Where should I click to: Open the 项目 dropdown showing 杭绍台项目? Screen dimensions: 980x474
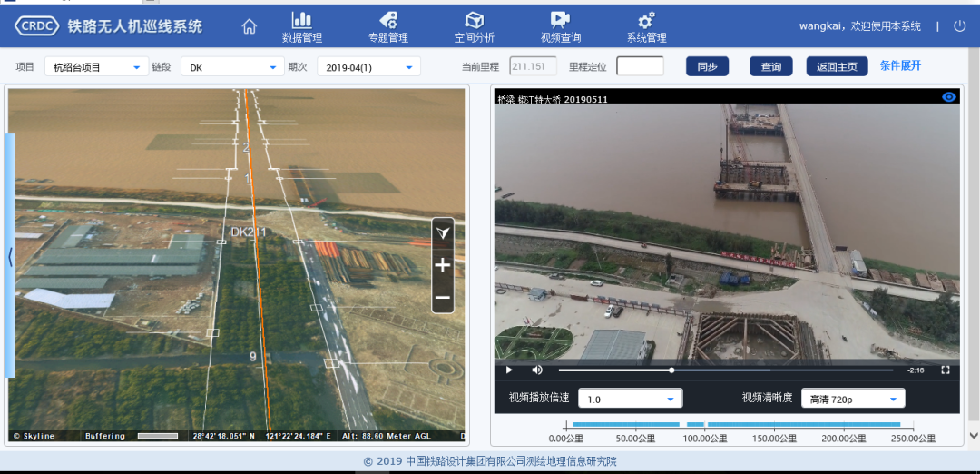tap(96, 67)
